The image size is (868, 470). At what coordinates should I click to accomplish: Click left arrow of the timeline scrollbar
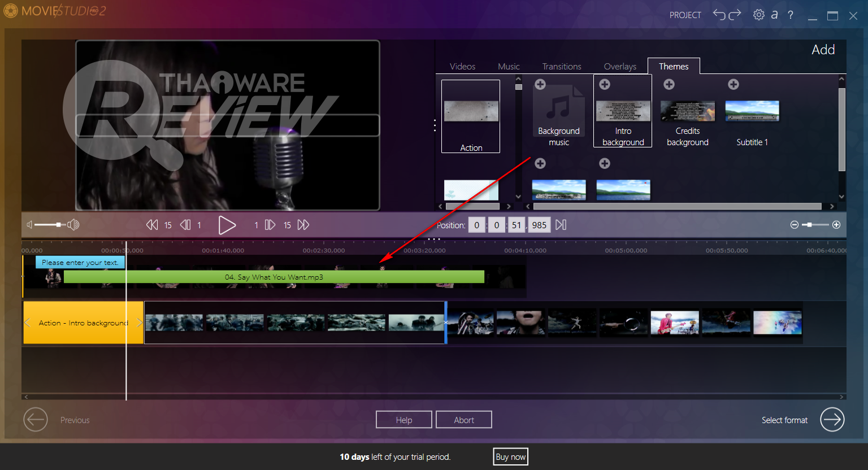tap(26, 397)
